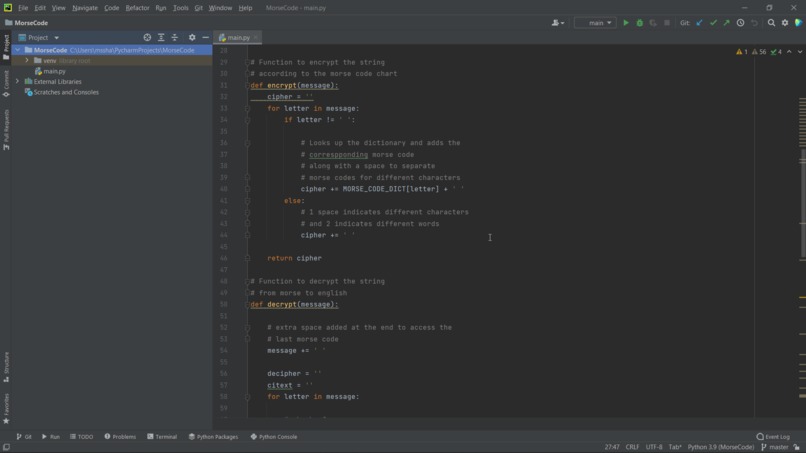
Task: Open the Tools menu
Action: click(x=180, y=8)
